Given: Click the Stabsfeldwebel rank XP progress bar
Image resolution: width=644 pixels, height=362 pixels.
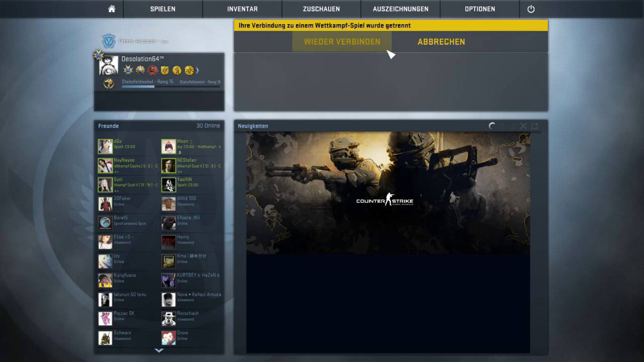Looking at the screenshot, I should click(171, 86).
